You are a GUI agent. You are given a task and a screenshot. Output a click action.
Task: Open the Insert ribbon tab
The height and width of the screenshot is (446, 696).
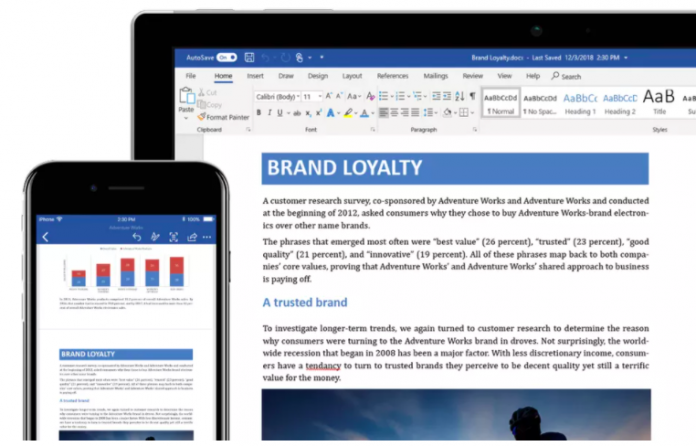255,76
